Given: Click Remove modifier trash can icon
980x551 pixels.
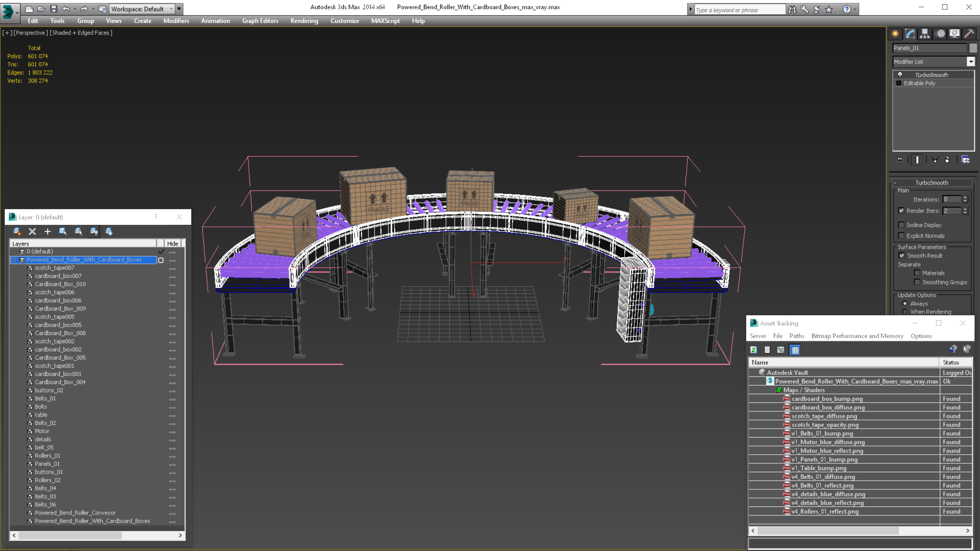Looking at the screenshot, I should [947, 160].
